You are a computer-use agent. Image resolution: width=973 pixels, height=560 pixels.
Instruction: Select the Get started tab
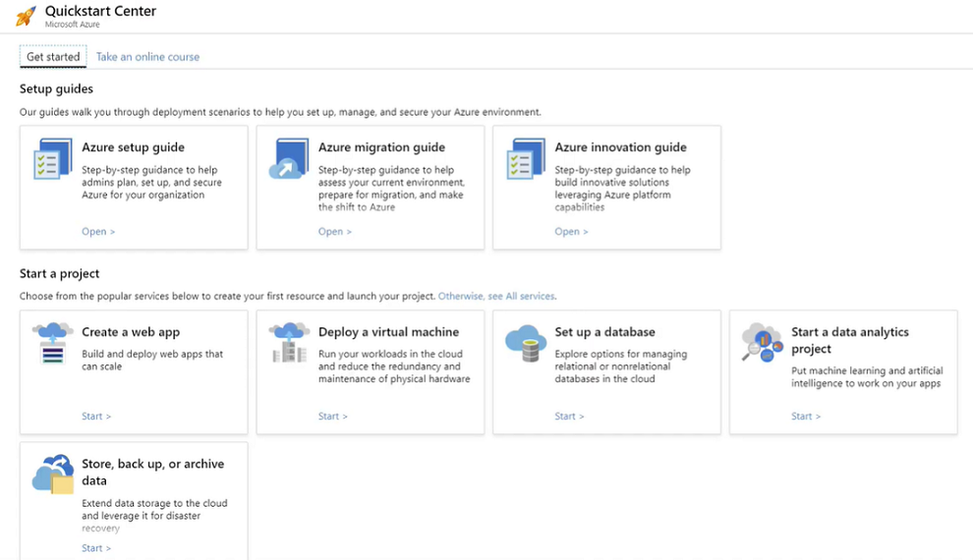pyautogui.click(x=53, y=56)
